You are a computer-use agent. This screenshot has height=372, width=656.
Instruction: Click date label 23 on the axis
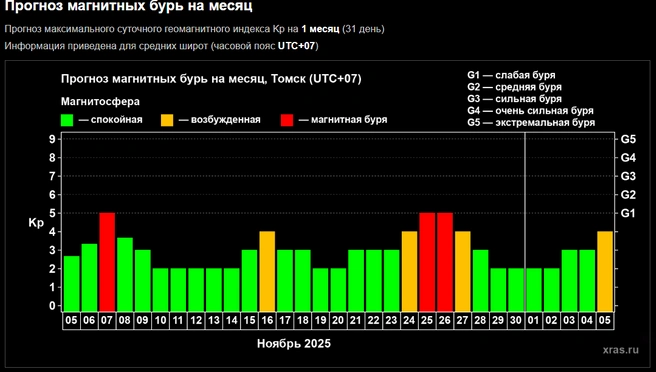pyautogui.click(x=391, y=321)
